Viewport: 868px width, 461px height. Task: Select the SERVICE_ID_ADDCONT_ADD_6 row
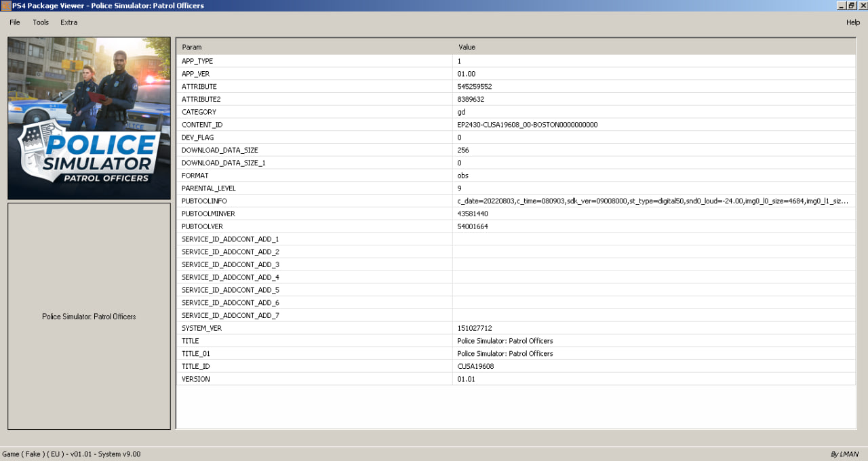516,302
